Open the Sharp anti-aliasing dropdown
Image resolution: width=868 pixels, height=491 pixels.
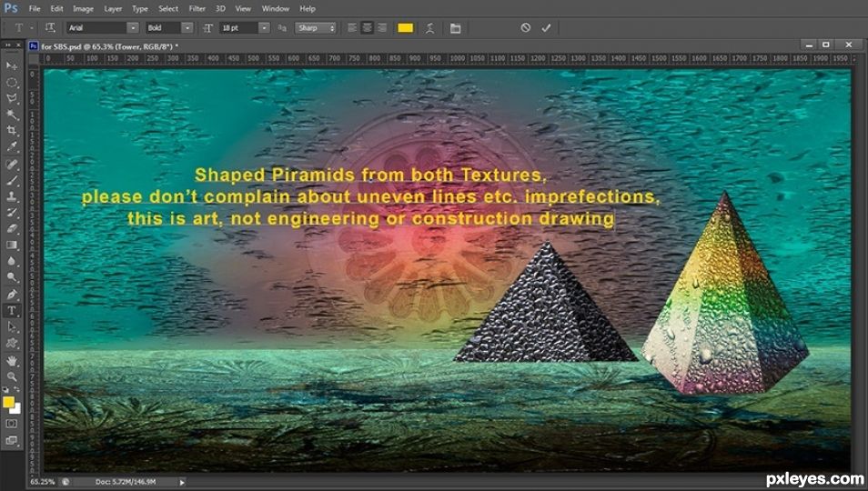316,27
